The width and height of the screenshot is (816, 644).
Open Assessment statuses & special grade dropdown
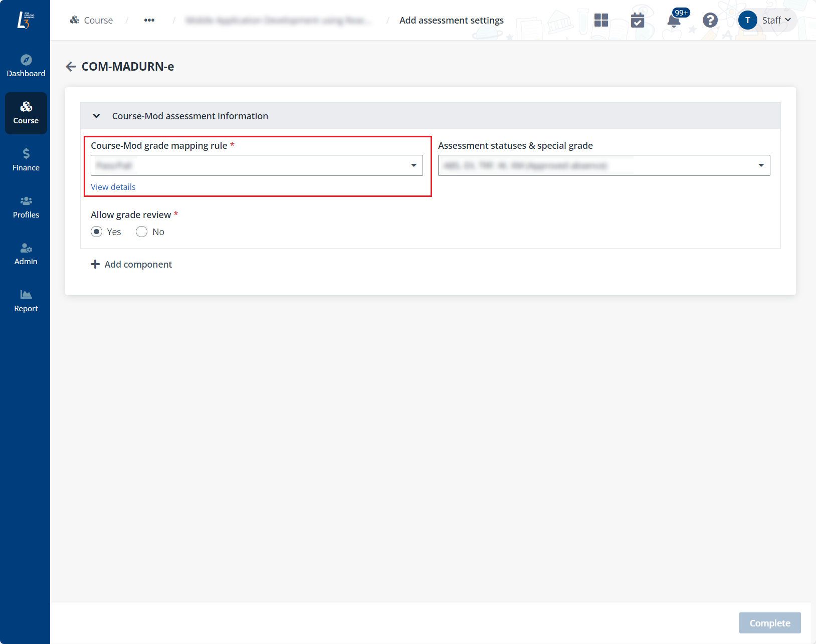point(603,165)
